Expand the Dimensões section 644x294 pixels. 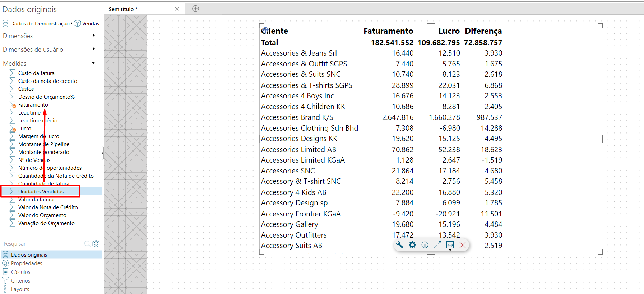94,35
